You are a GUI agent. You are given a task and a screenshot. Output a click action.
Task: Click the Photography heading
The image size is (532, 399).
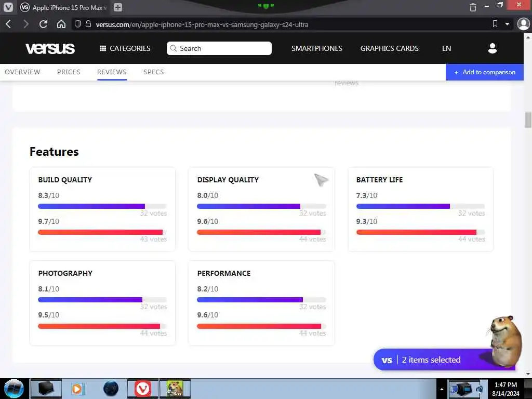coord(65,273)
